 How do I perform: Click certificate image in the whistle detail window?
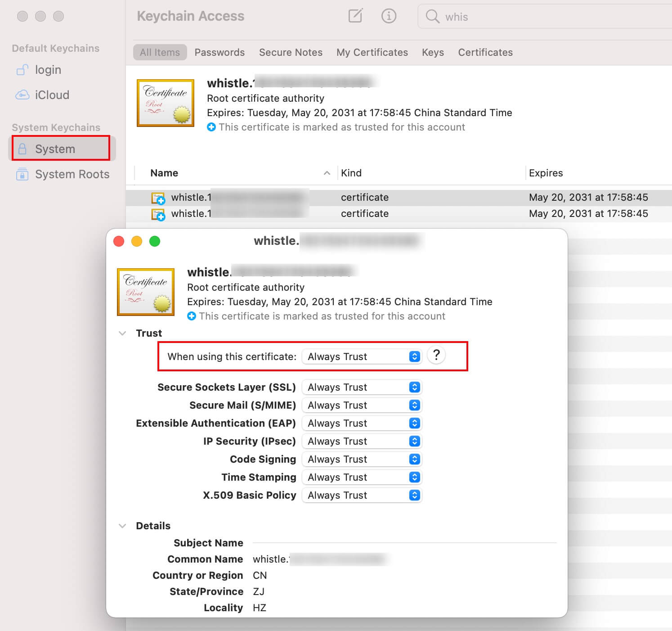(146, 292)
